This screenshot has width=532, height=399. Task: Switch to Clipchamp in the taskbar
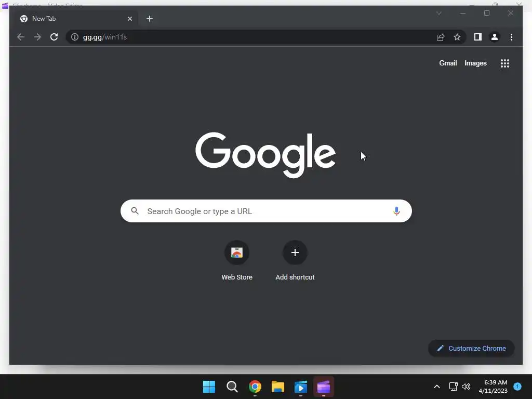[x=324, y=387]
